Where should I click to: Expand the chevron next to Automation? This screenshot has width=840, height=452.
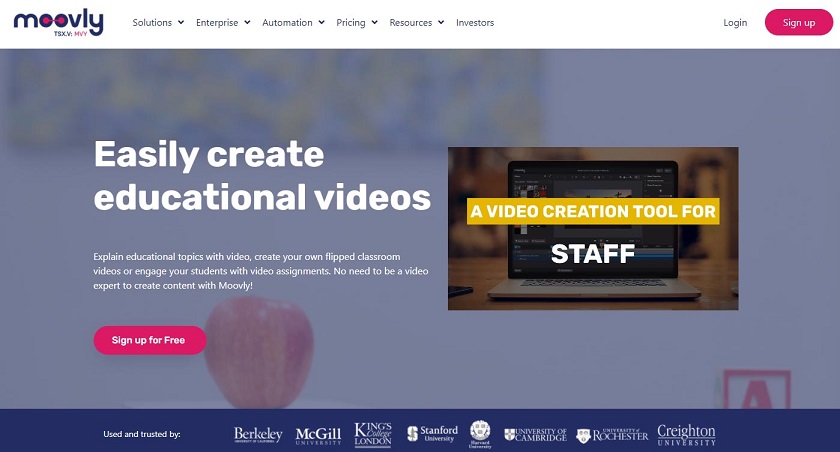321,22
